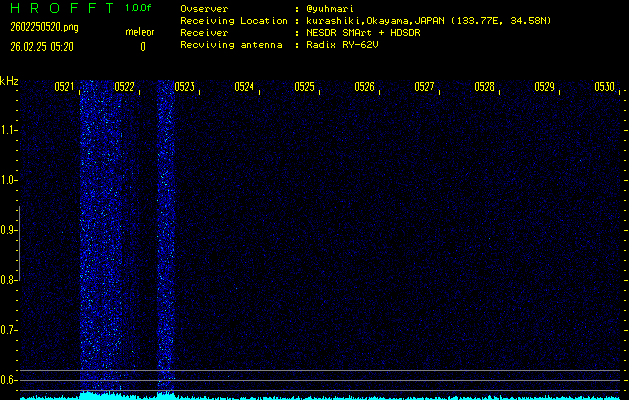Select the 0525 time marker
This screenshot has height=400, width=629.
tap(304, 87)
